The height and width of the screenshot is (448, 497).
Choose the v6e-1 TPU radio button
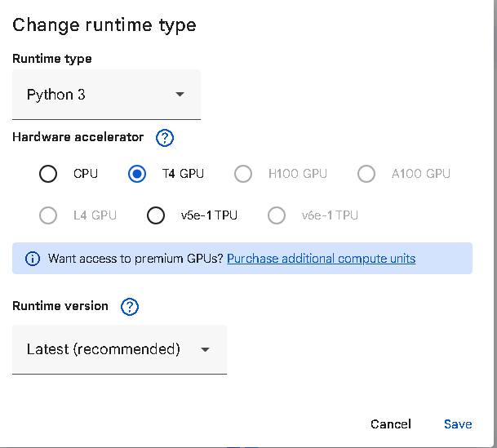(x=277, y=215)
